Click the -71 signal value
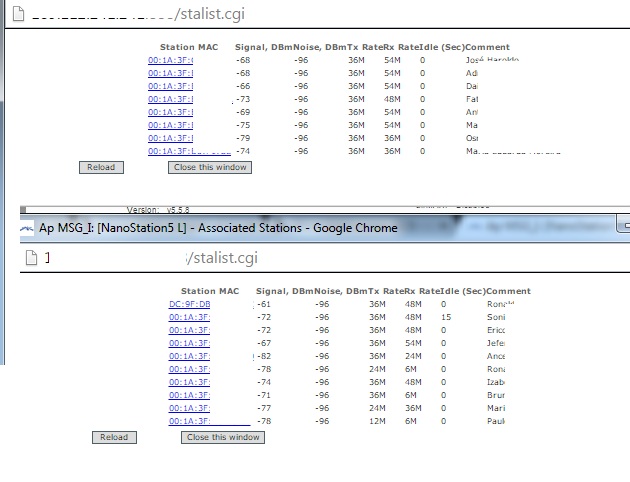This screenshot has width=630, height=482. tap(264, 395)
